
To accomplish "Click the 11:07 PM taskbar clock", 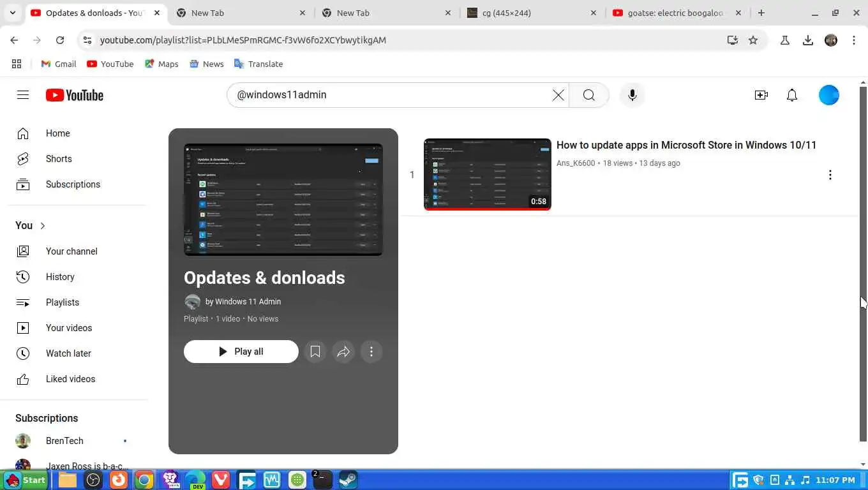I will point(835,480).
